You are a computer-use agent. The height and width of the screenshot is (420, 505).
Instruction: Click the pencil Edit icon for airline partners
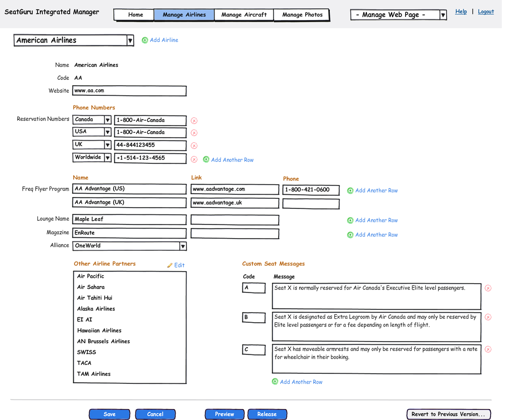170,265
